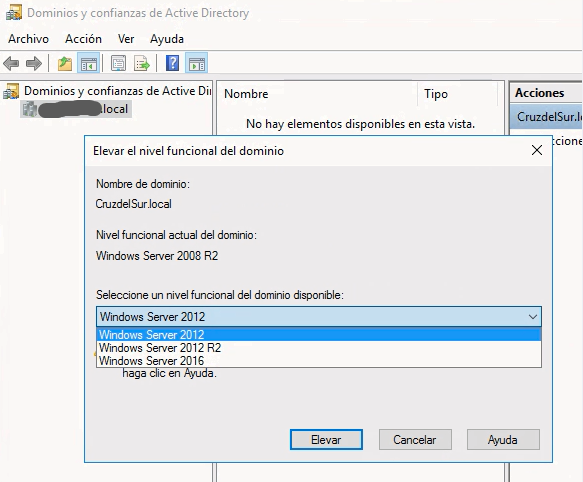
Task: Toggle the Show/Hide console tree icon
Action: click(x=88, y=63)
